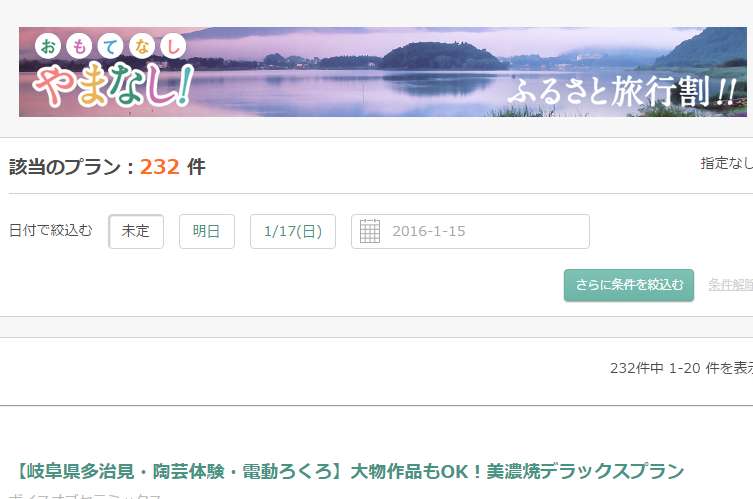Click the 日付で絞込む label
Viewport: 753px width, 499px height.
click(50, 231)
